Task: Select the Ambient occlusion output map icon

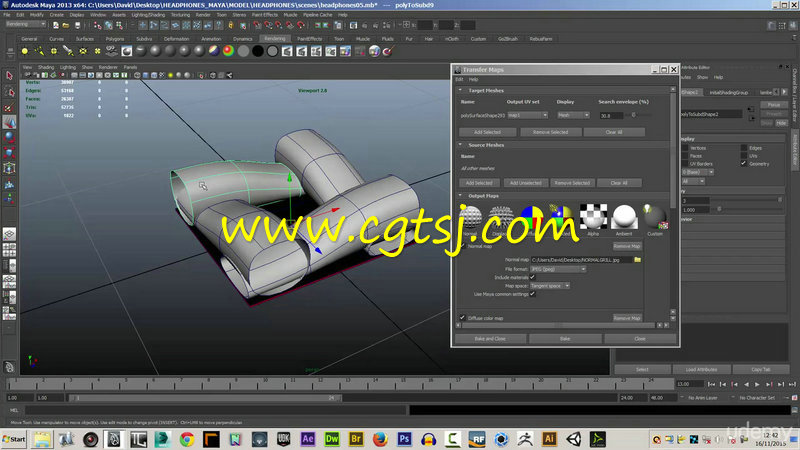Action: pyautogui.click(x=624, y=217)
